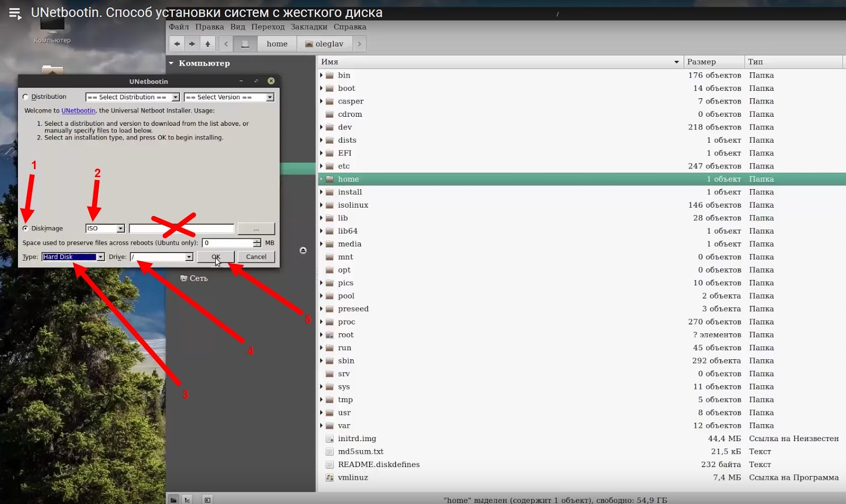This screenshot has width=846, height=504.
Task: Select the opt folder icon
Action: click(x=329, y=270)
